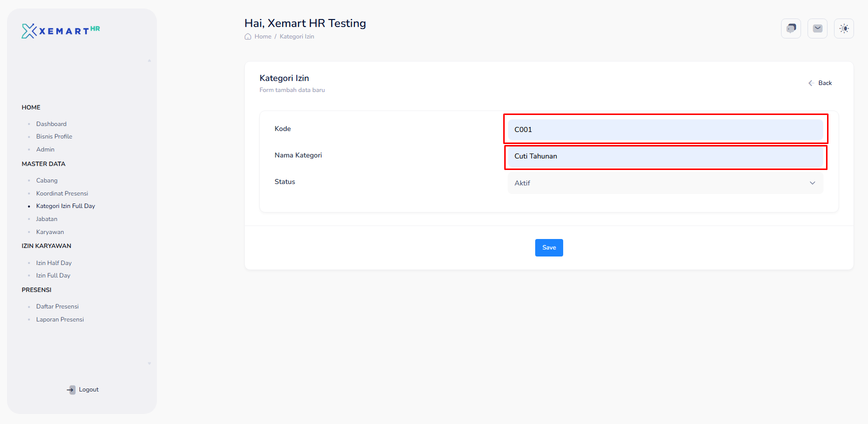
Task: Toggle the light/dark theme sun icon
Action: [x=844, y=28]
